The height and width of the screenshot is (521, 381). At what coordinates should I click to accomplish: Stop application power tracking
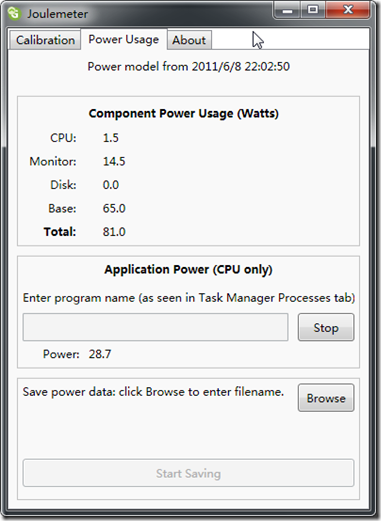coord(326,327)
